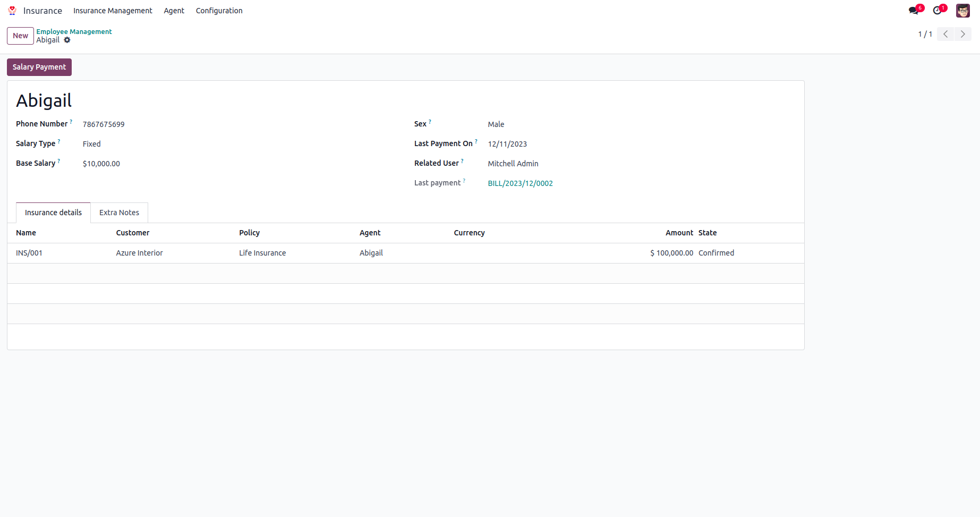
Task: Click the 1 / 1 pager counter
Action: pos(925,34)
